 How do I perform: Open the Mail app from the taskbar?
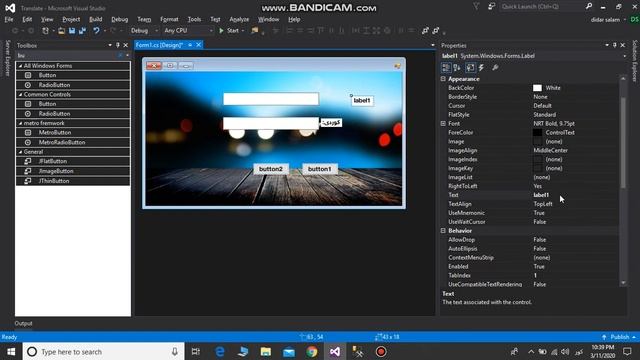(289, 351)
